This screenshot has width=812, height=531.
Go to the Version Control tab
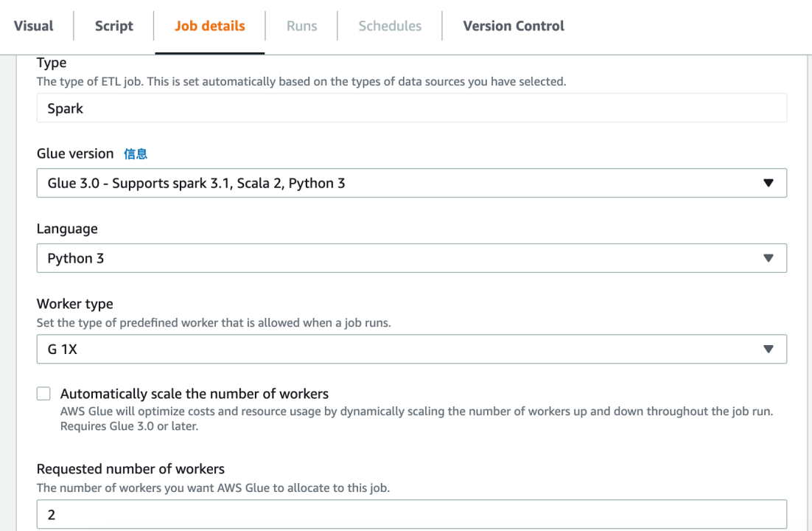pos(514,26)
